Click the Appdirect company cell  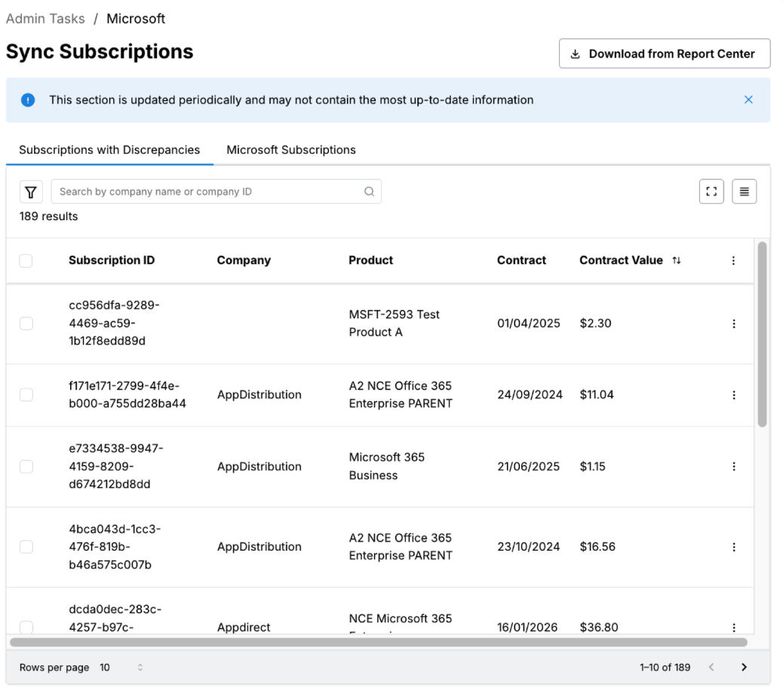click(x=244, y=627)
